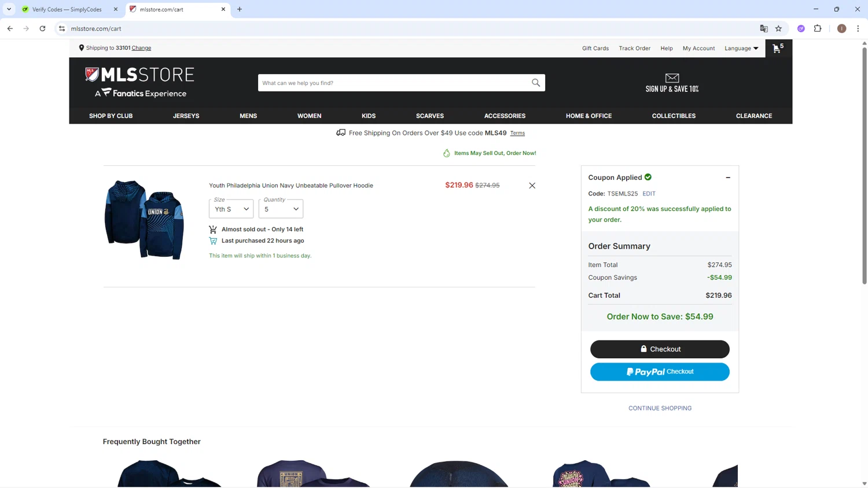Reload the page with the refresh icon
Image resolution: width=868 pixels, height=488 pixels.
(42, 28)
